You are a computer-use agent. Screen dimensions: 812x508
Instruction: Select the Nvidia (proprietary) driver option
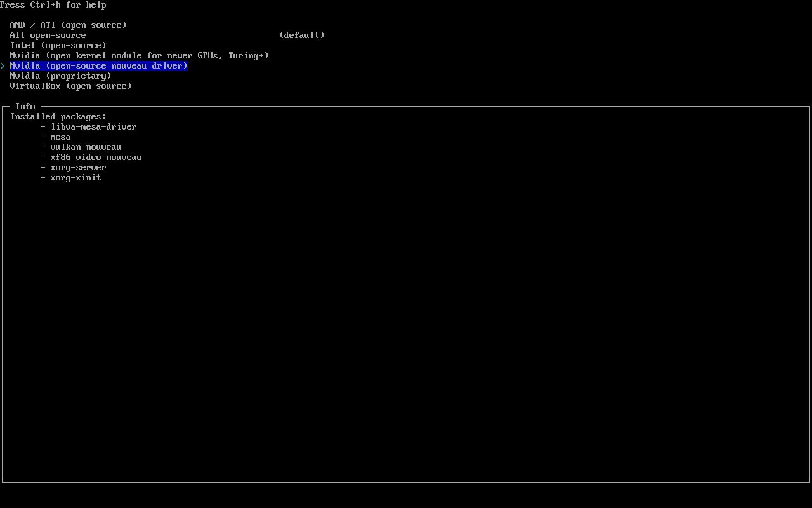60,76
